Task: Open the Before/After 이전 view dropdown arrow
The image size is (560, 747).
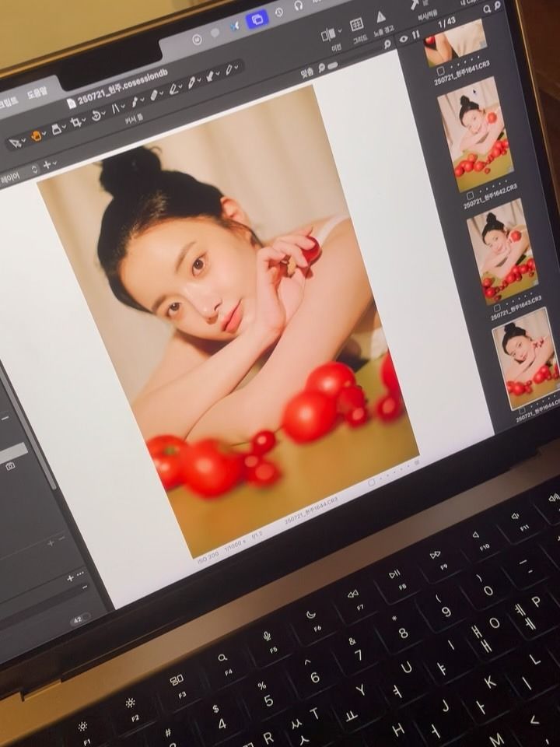Action: tap(340, 31)
